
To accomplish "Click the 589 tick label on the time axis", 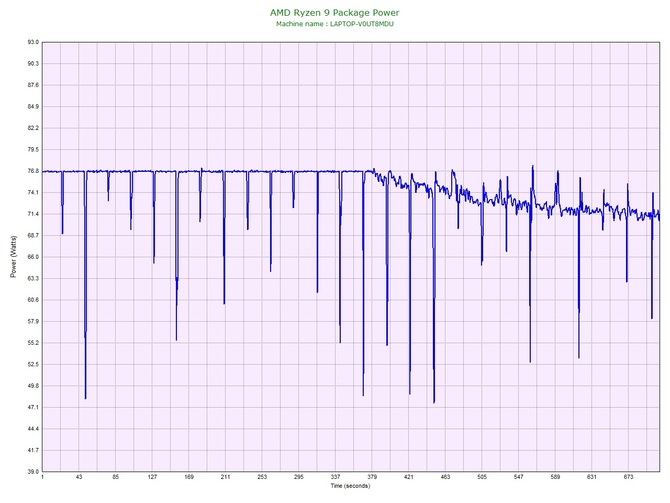I will (x=555, y=478).
